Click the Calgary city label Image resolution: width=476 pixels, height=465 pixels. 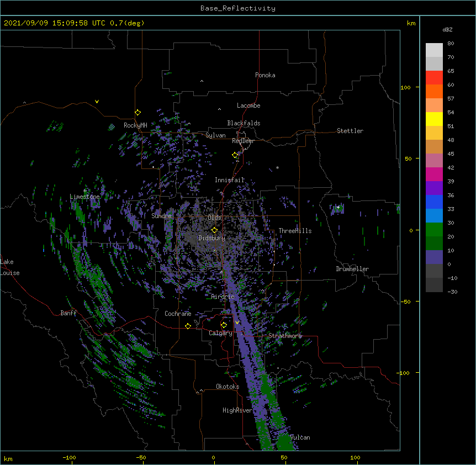coord(220,333)
